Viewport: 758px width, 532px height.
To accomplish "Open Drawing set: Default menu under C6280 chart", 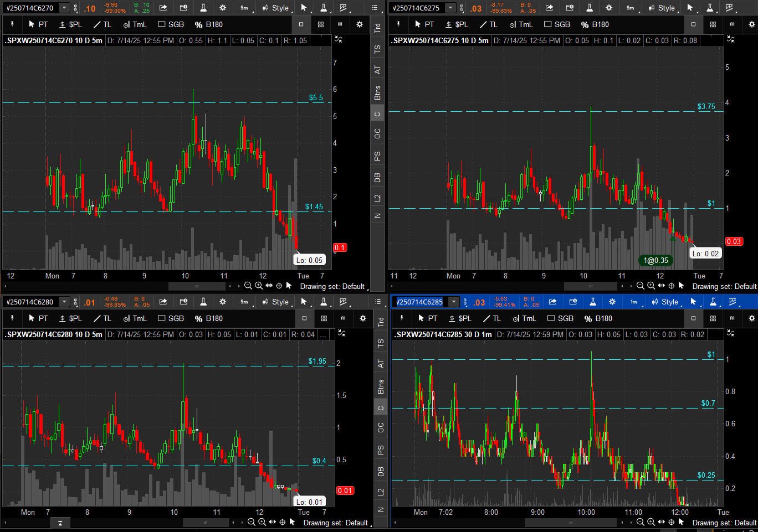I will tap(335, 523).
